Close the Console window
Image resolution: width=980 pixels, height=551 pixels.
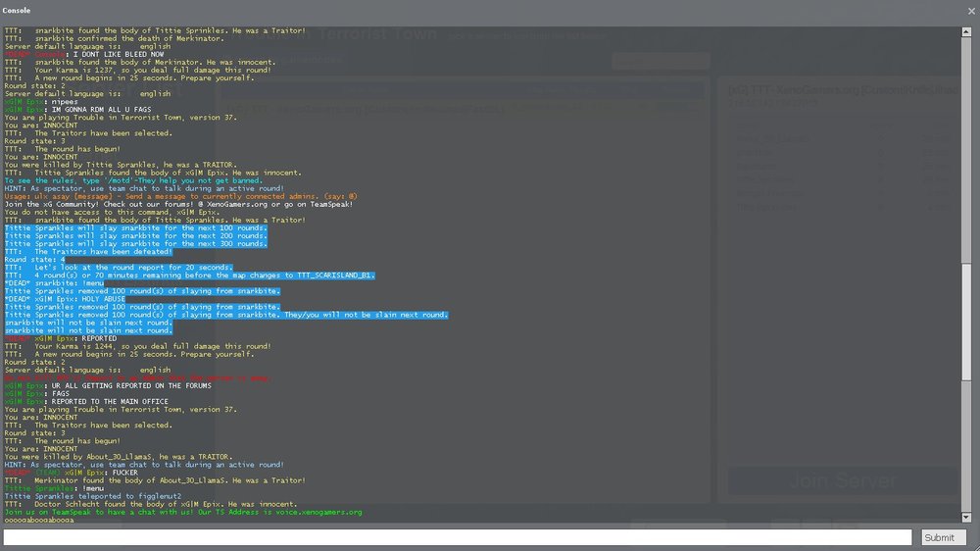[971, 11]
